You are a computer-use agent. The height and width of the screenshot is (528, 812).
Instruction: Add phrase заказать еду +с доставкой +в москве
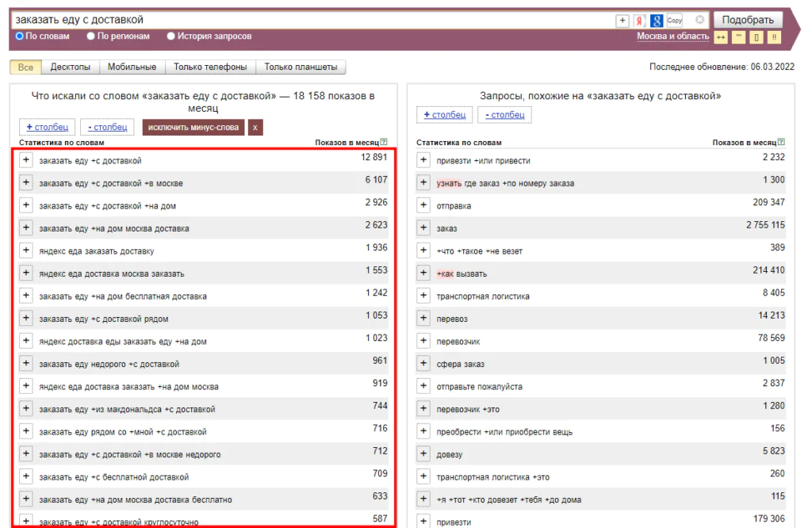click(26, 182)
